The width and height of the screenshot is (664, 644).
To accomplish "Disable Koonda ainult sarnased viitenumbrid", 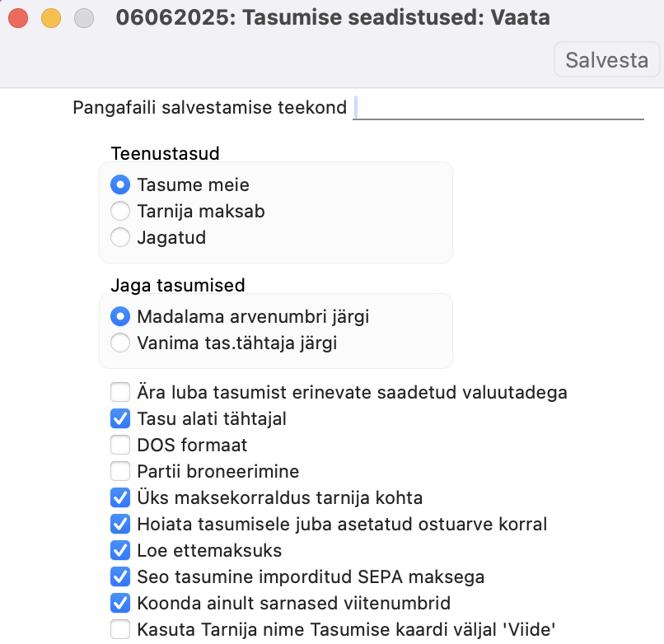I will pyautogui.click(x=120, y=603).
